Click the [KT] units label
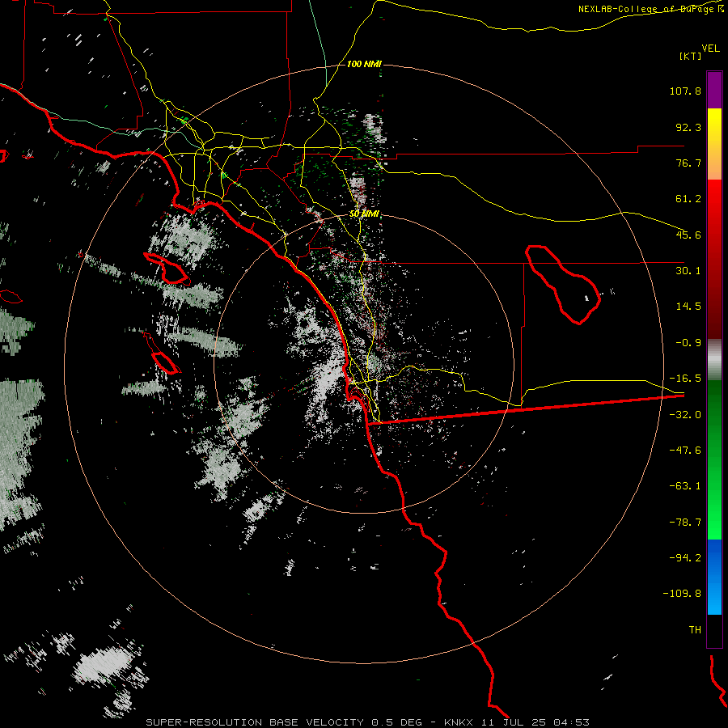This screenshot has height=728, width=728. 690,56
